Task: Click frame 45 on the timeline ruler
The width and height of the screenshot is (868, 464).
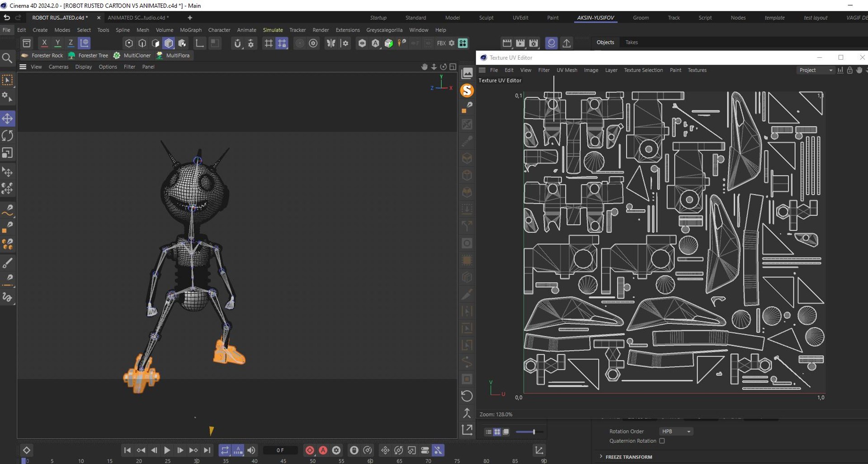Action: (x=283, y=461)
